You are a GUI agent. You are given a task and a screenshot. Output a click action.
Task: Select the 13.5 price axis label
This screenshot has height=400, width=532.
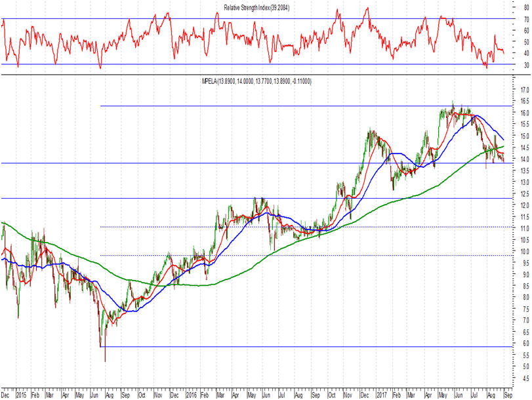click(x=525, y=170)
